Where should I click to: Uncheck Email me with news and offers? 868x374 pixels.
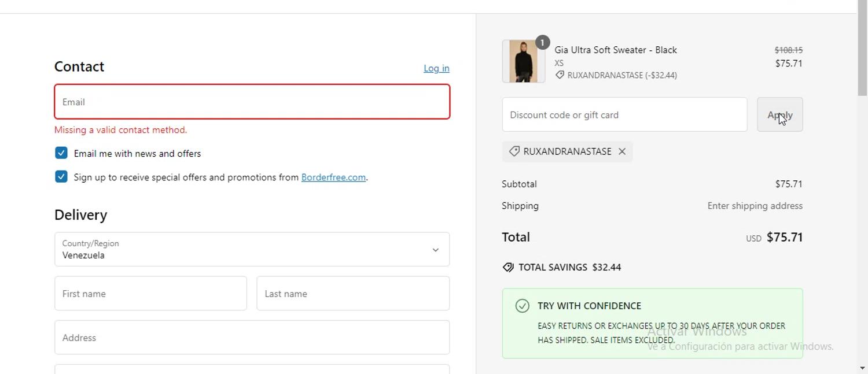(61, 153)
